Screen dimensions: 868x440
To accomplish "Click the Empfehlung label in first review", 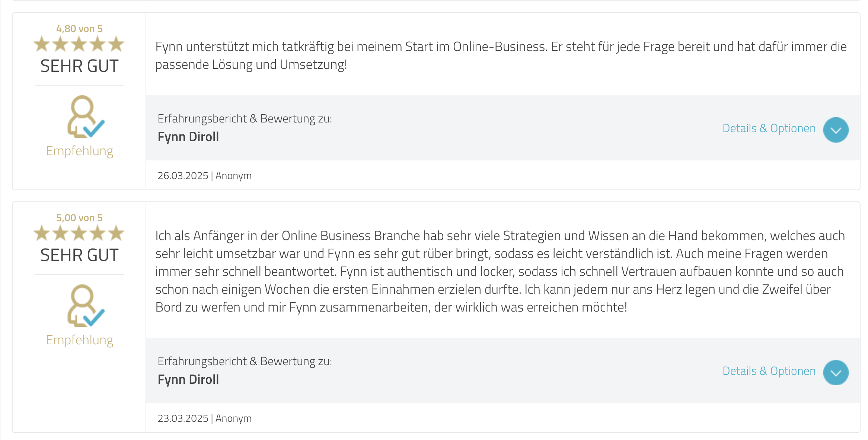I will [79, 151].
